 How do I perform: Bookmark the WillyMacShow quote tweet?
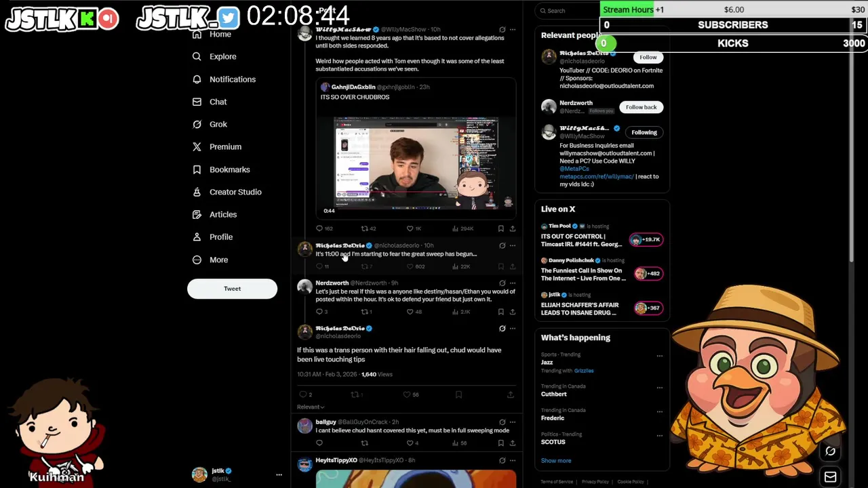coord(500,229)
